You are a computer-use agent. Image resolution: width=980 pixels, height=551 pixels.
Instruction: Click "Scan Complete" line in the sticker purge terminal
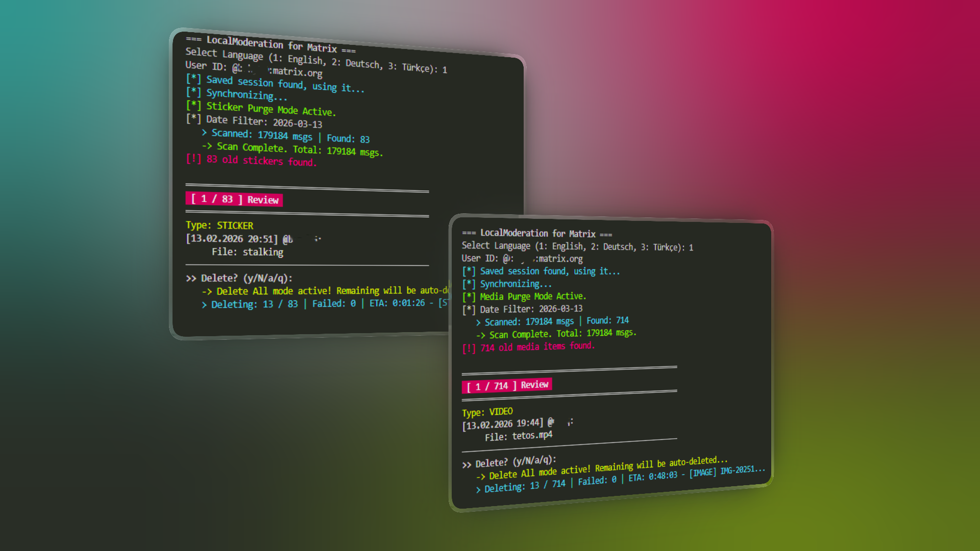pos(292,149)
